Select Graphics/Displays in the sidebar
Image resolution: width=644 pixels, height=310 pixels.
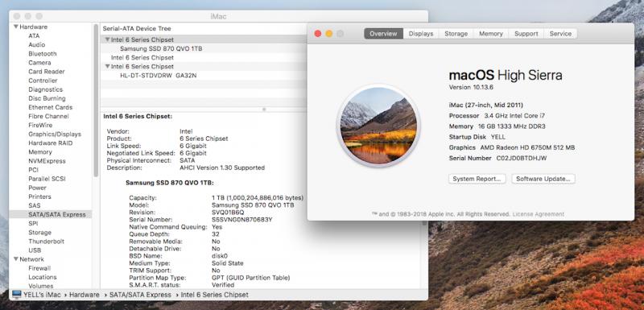point(55,134)
